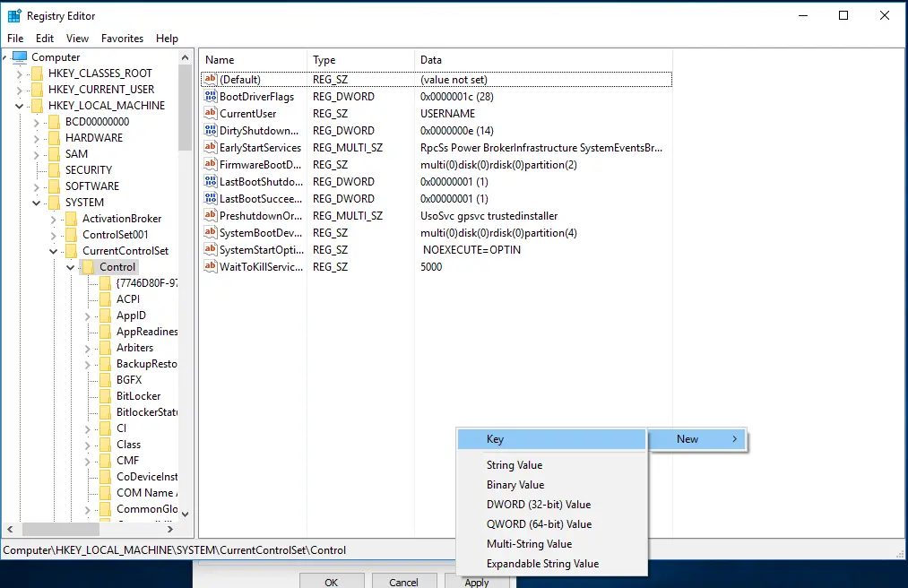The height and width of the screenshot is (588, 908).
Task: Collapse the HKEY_LOCAL_MACHINE node
Action: coord(19,106)
